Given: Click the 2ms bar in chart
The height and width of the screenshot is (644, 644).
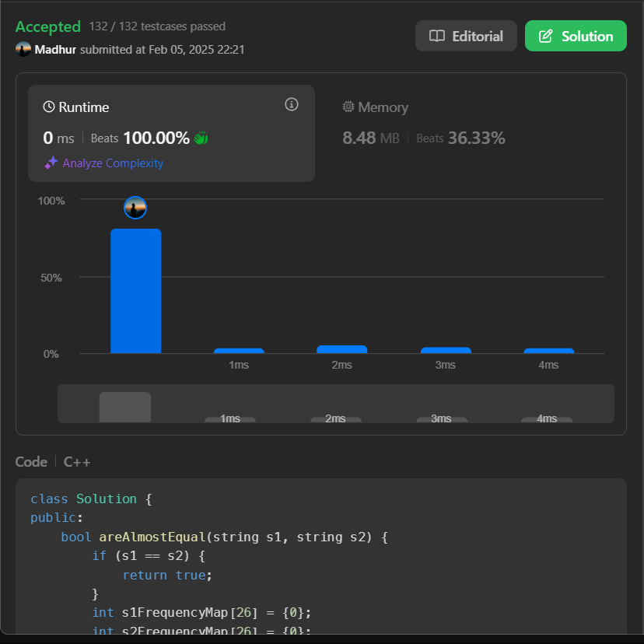Looking at the screenshot, I should click(341, 349).
